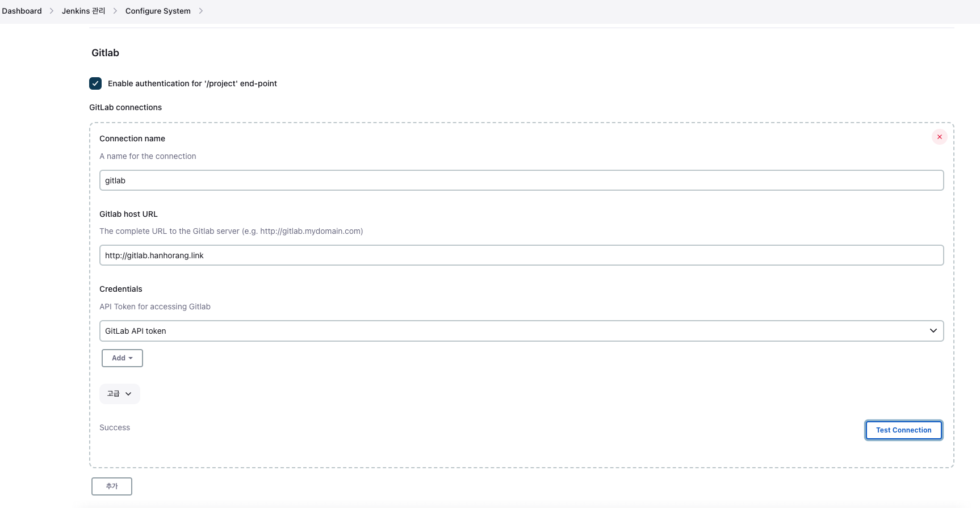
Task: Focus the Connection name field containing gitlab
Action: click(x=521, y=180)
